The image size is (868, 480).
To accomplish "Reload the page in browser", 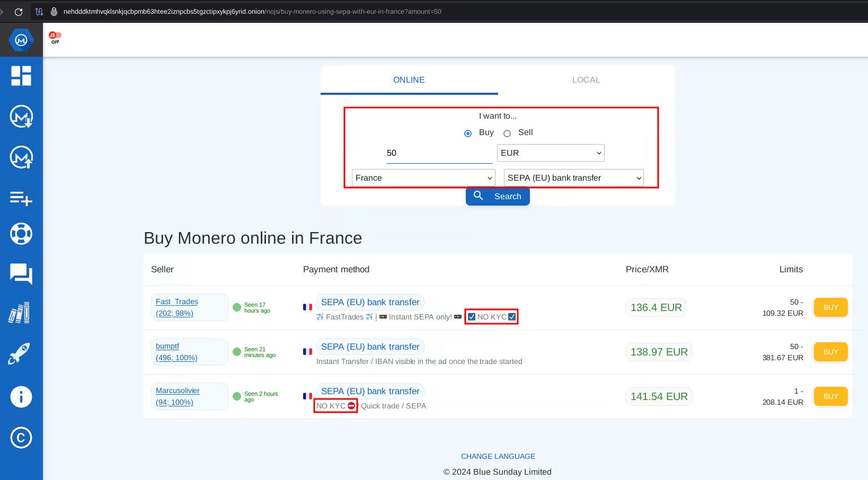I will point(19,12).
